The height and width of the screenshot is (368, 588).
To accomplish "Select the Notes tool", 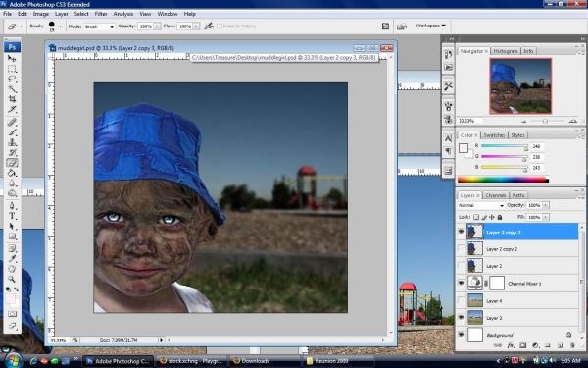I will coord(12,248).
